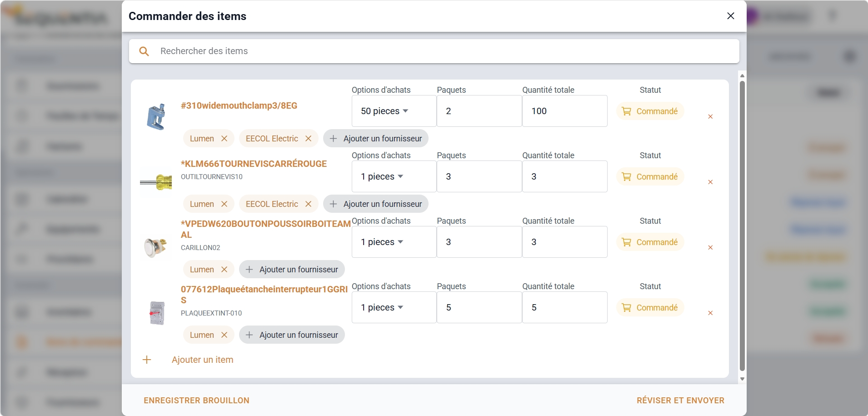Remove the widemouthclamp item row
868x416 pixels.
coord(710,117)
